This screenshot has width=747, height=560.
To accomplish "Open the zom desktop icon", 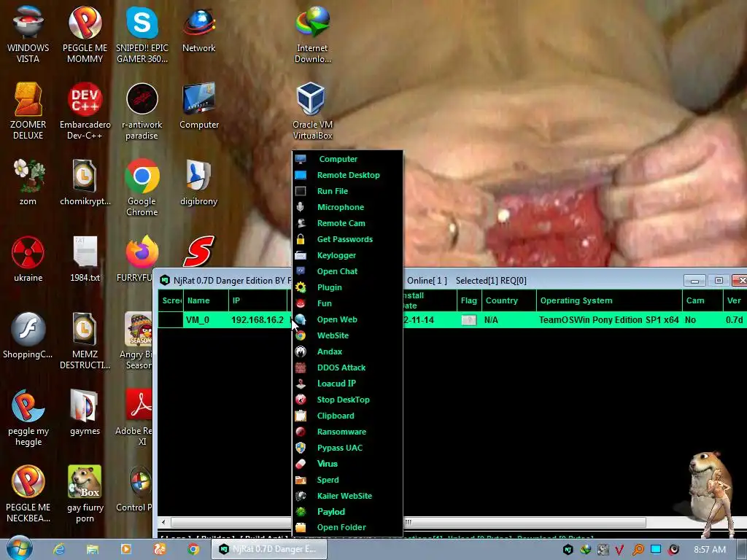I will click(28, 182).
